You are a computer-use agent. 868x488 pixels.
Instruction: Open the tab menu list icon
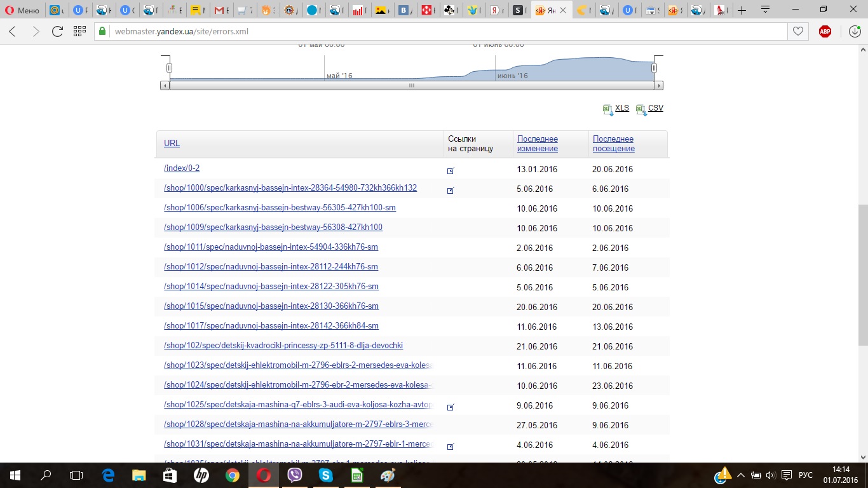tap(766, 10)
